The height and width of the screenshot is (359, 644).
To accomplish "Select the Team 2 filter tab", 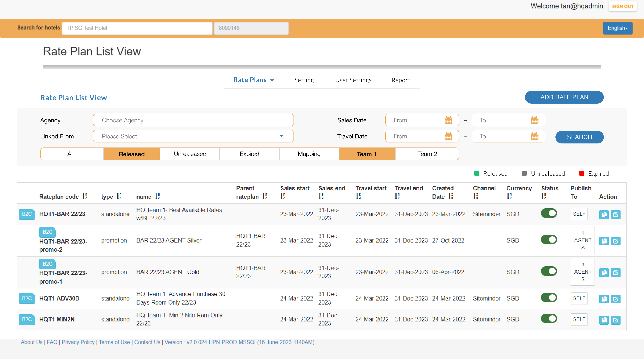I will click(427, 154).
